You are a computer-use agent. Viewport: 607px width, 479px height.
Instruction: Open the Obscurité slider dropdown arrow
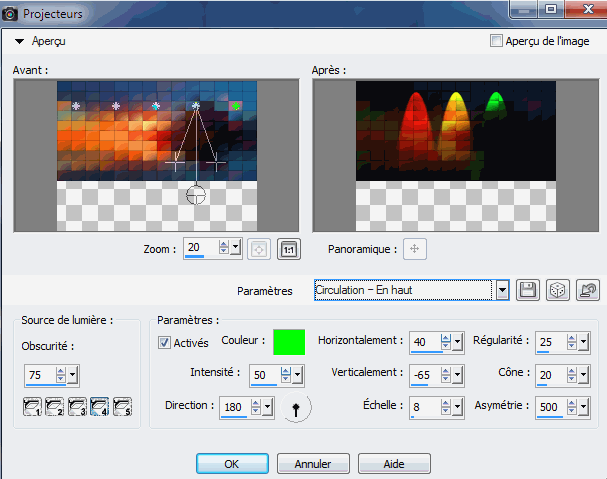tap(74, 376)
